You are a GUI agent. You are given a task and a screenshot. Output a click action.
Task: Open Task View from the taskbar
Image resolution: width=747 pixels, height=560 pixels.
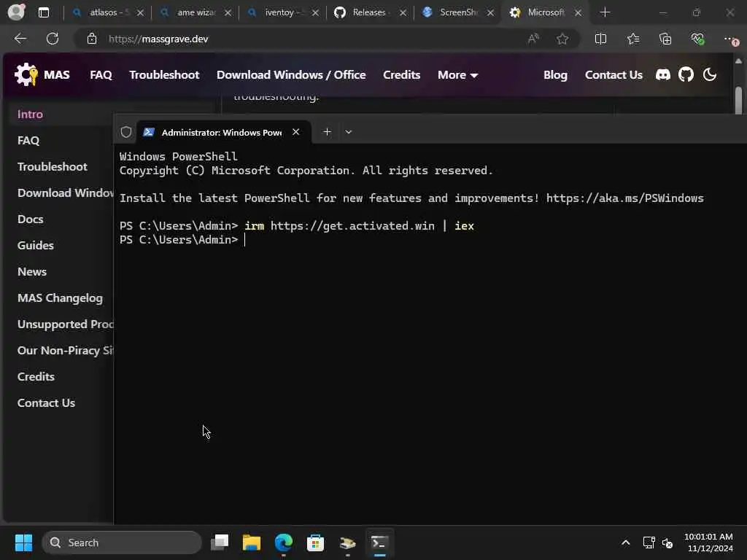click(220, 542)
